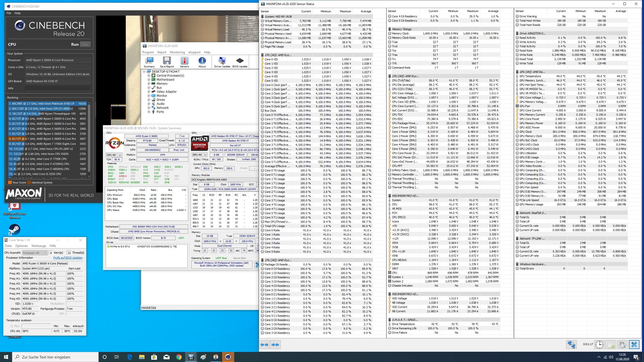Open File Explorer from the taskbar

coord(142,357)
